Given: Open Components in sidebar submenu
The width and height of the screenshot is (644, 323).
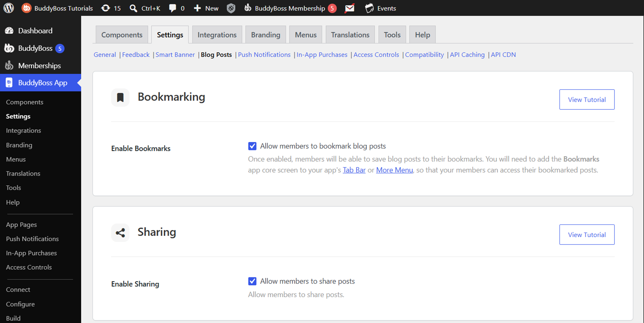Looking at the screenshot, I should click(x=24, y=102).
